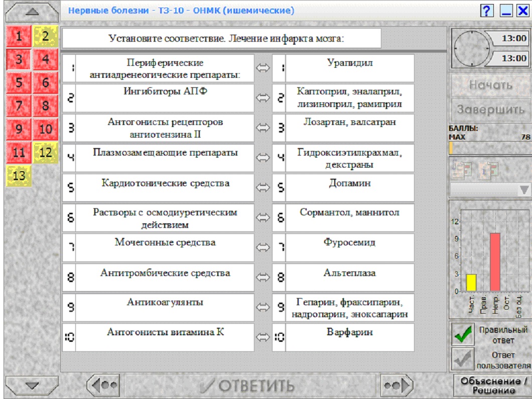Click the БАЛЛЫ score progress bar
The height and width of the screenshot is (399, 532).
490,148
